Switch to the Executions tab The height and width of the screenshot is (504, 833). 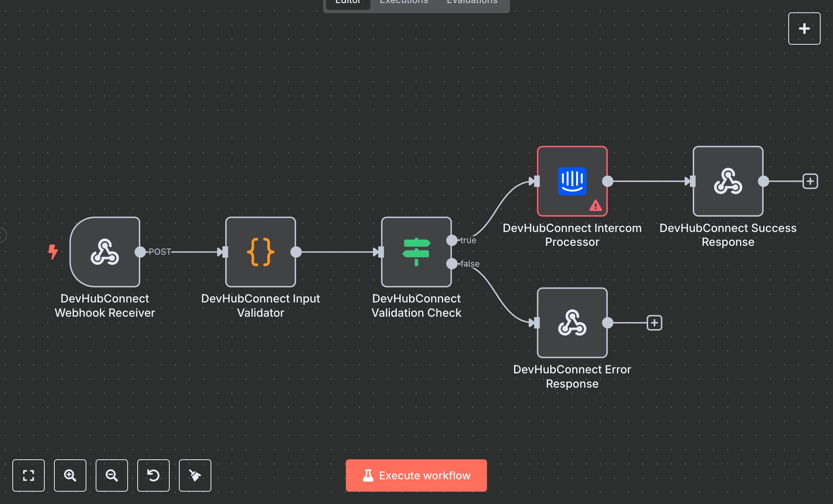tap(403, 3)
